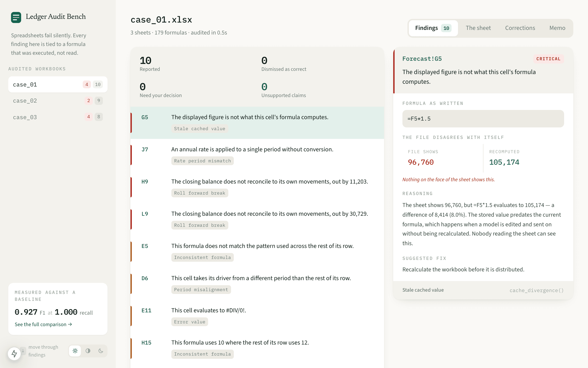The height and width of the screenshot is (368, 588).
Task: Click the Ledger Audit Bench logo icon
Action: coord(16,17)
